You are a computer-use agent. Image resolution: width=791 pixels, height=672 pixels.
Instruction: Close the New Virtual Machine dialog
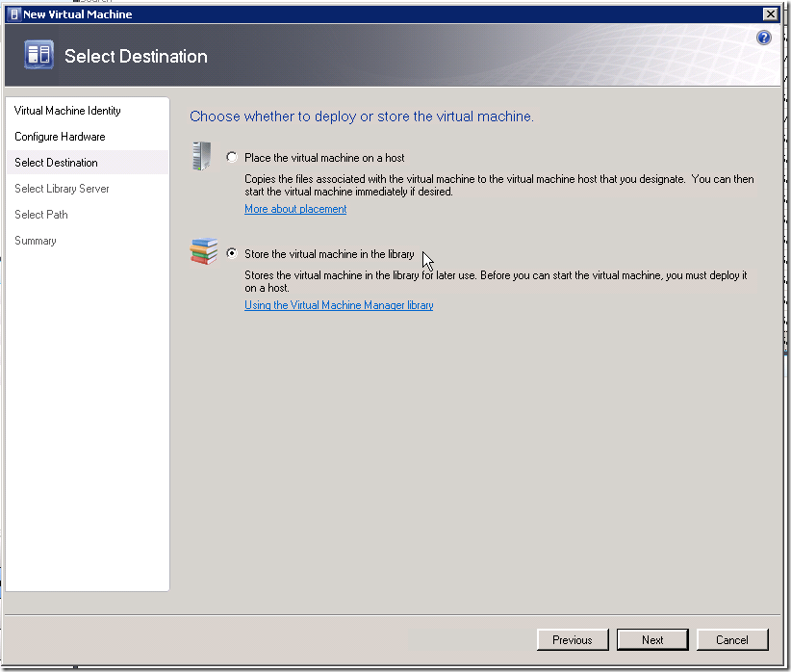click(771, 14)
